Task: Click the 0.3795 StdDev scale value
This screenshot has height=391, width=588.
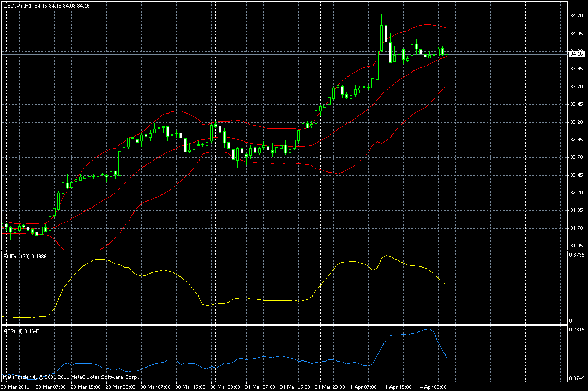Action: pyautogui.click(x=577, y=254)
